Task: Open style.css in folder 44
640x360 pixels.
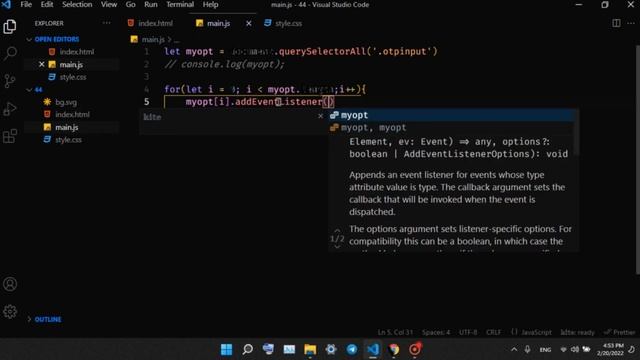Action: point(68,140)
